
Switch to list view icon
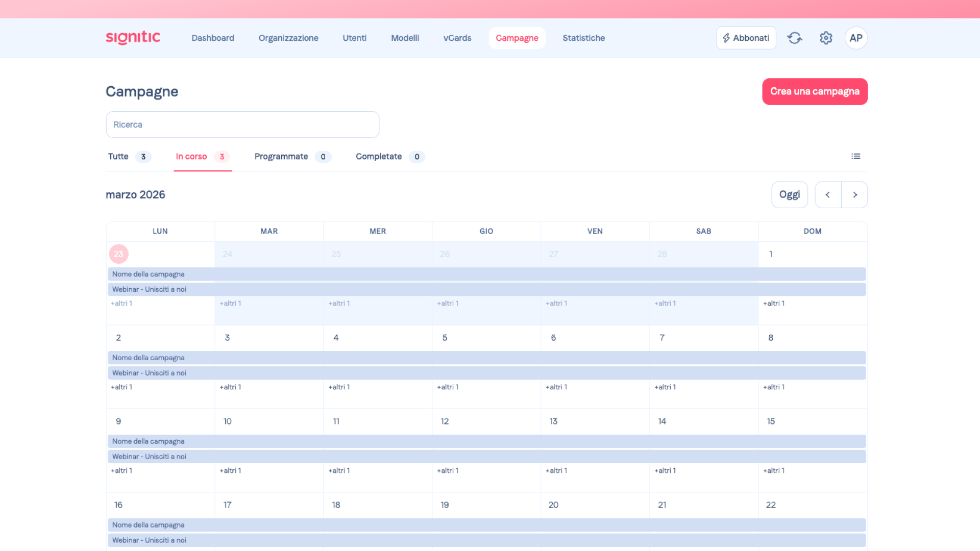click(x=856, y=156)
